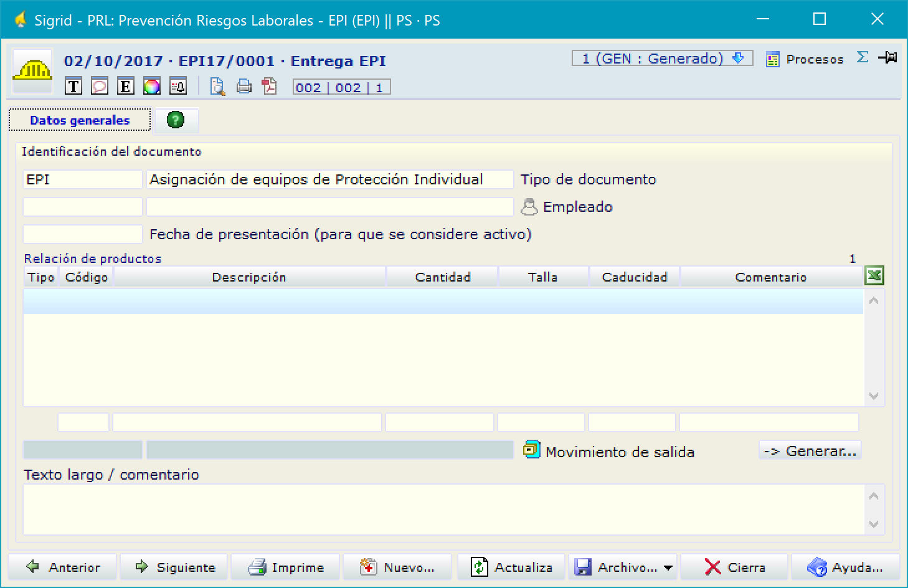Click the Código entry field below the grid
The height and width of the screenshot is (588, 908).
[83, 422]
